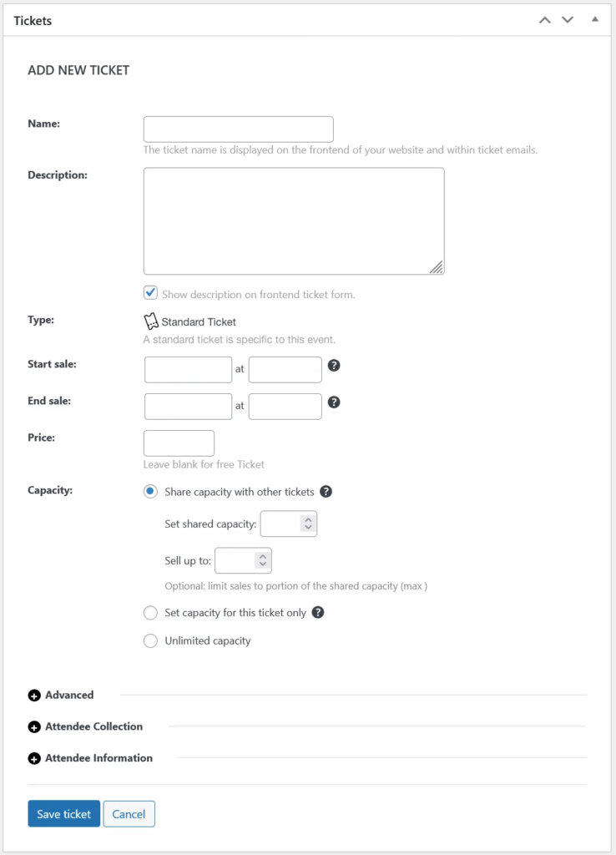Image resolution: width=616 pixels, height=855 pixels.
Task: Select the Unlimited capacity option
Action: [150, 640]
